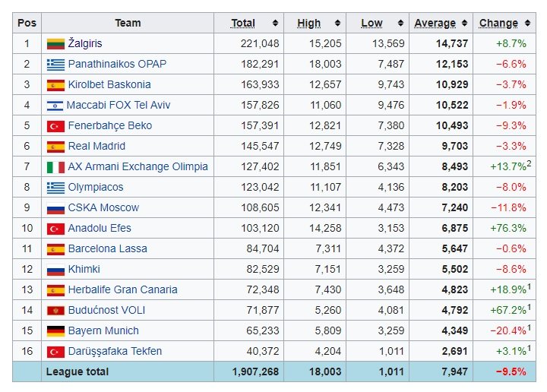
Task: Open the Khimki team link
Action: tap(84, 269)
